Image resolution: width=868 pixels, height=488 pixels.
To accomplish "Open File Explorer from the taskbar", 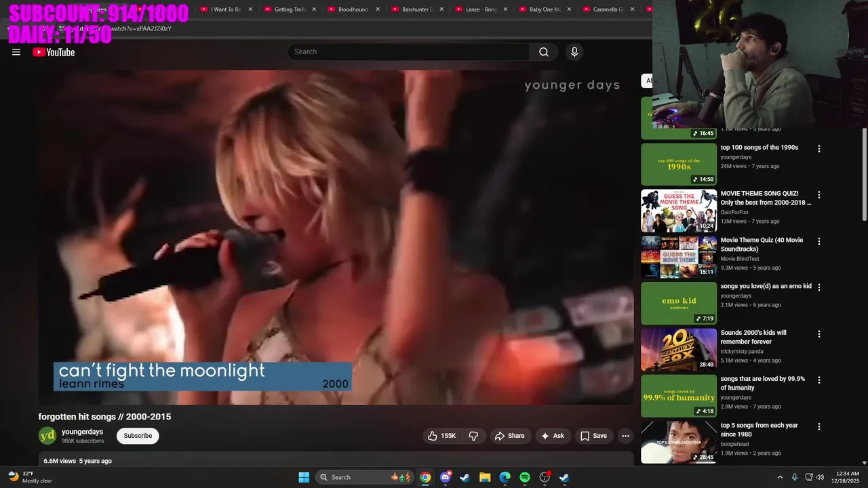I will coord(485,477).
